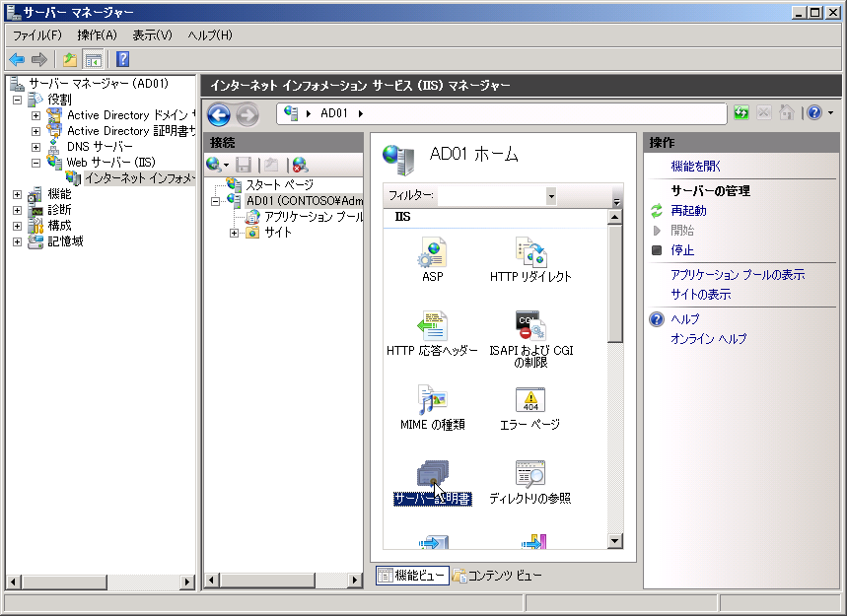Open the フィルター dropdown arrow
This screenshot has width=847, height=616.
pos(551,196)
